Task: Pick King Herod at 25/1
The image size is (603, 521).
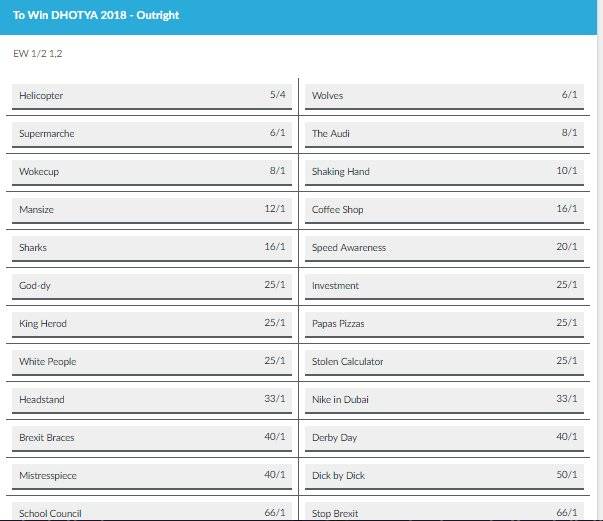Action: click(x=152, y=325)
